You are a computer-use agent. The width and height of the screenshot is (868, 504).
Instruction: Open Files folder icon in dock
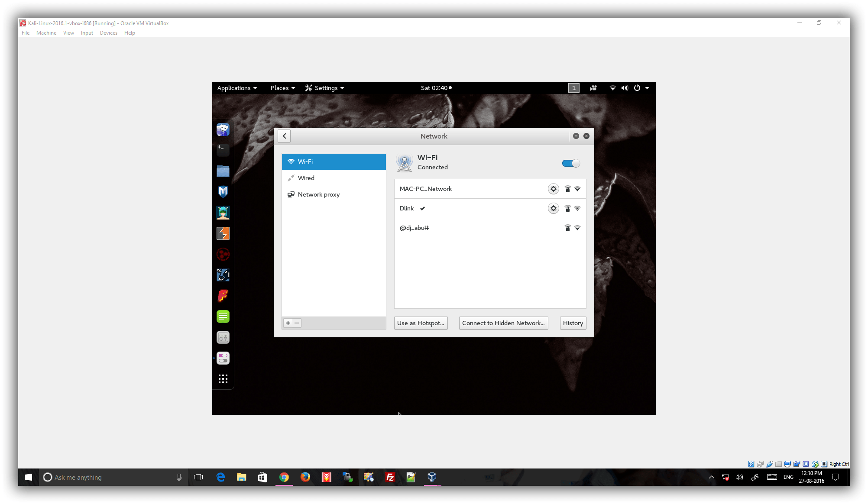pyautogui.click(x=223, y=171)
